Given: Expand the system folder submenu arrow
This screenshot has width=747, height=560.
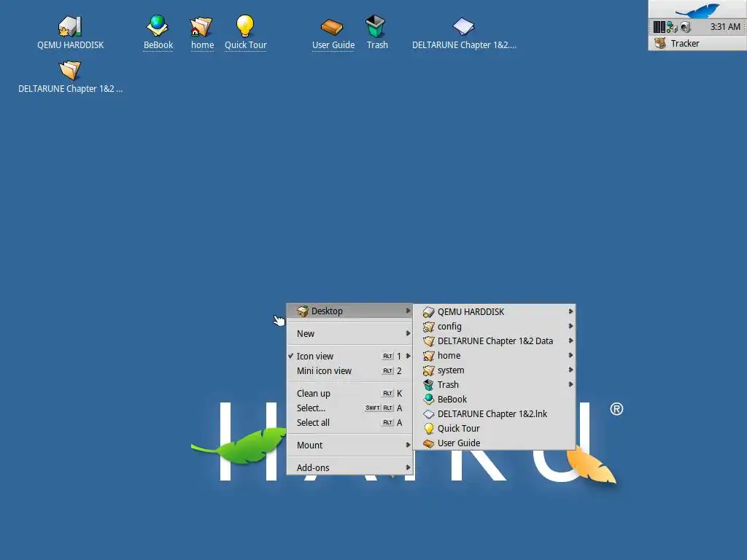Looking at the screenshot, I should [x=570, y=370].
